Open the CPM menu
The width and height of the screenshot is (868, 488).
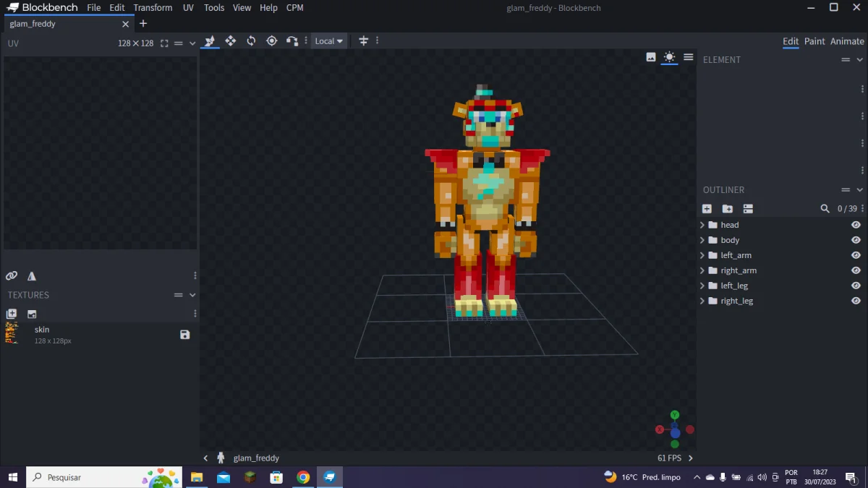coord(294,8)
